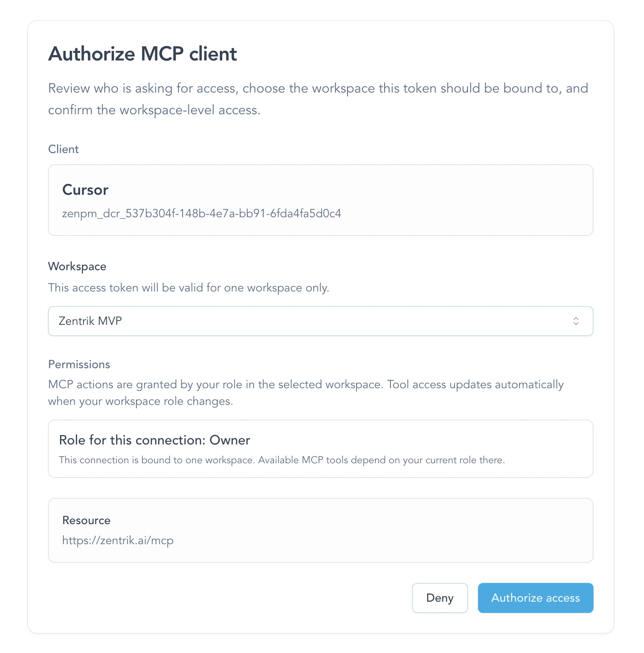Click the https://zentrik.ai/mcp resource link
This screenshot has width=644, height=653.
[118, 540]
